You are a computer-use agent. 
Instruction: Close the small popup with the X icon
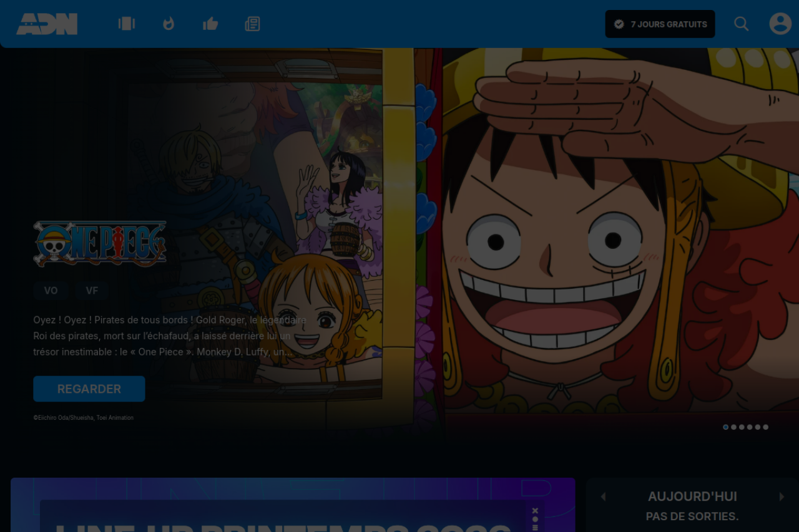tap(535, 511)
